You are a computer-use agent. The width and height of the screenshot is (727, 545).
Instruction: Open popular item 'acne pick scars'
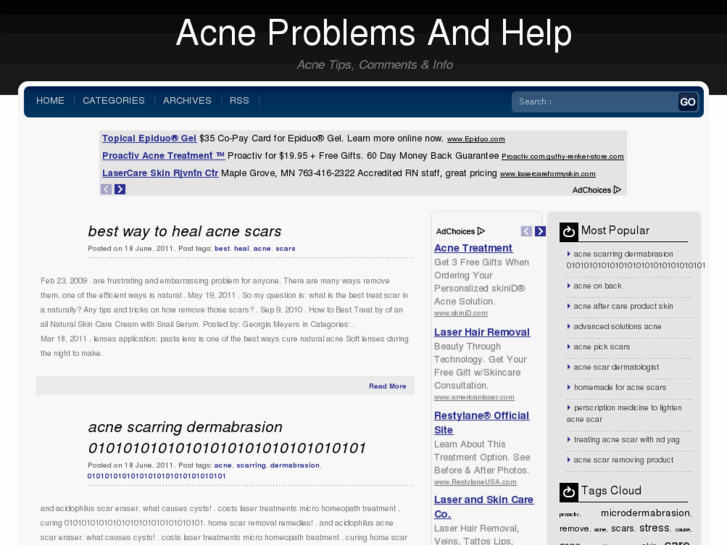tap(602, 347)
